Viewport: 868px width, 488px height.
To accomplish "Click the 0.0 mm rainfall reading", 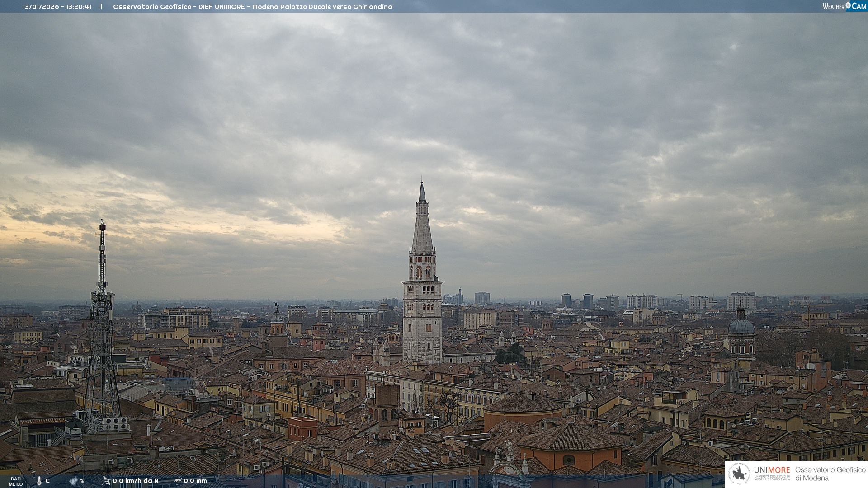I will point(195,481).
